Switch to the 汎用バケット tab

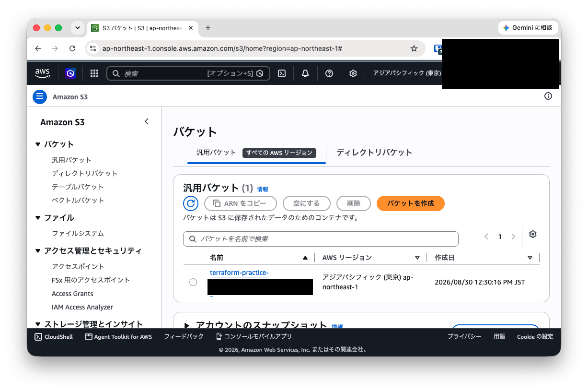256,153
